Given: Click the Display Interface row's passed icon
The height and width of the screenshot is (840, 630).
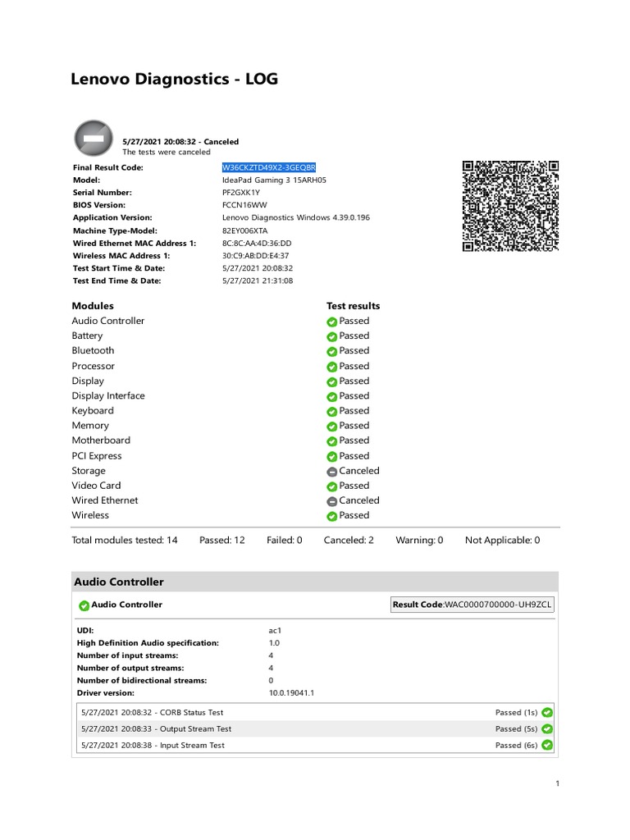Looking at the screenshot, I should [x=331, y=397].
